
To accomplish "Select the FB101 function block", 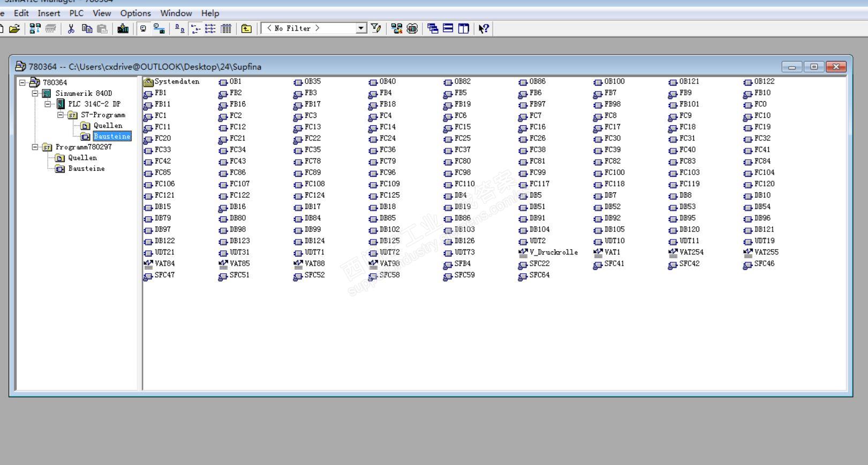I will [684, 104].
